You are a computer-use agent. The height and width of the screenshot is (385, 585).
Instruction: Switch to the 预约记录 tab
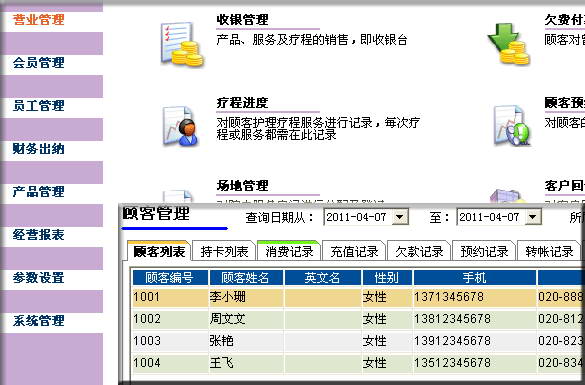484,251
